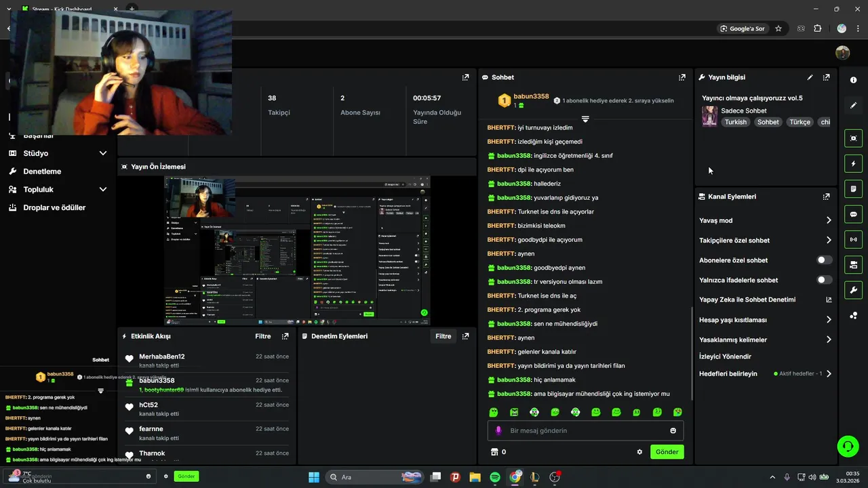
Task: Click the Google'a Sor button
Action: (743, 28)
